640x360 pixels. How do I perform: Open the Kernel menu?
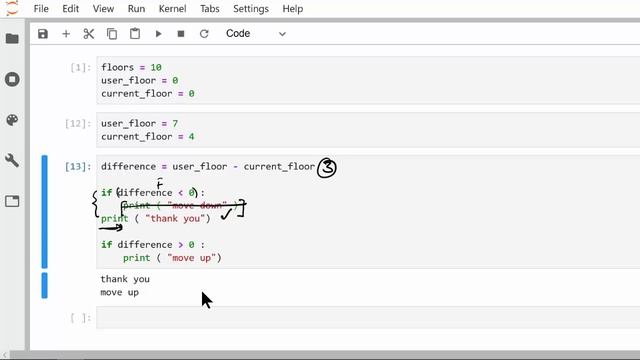point(172,9)
